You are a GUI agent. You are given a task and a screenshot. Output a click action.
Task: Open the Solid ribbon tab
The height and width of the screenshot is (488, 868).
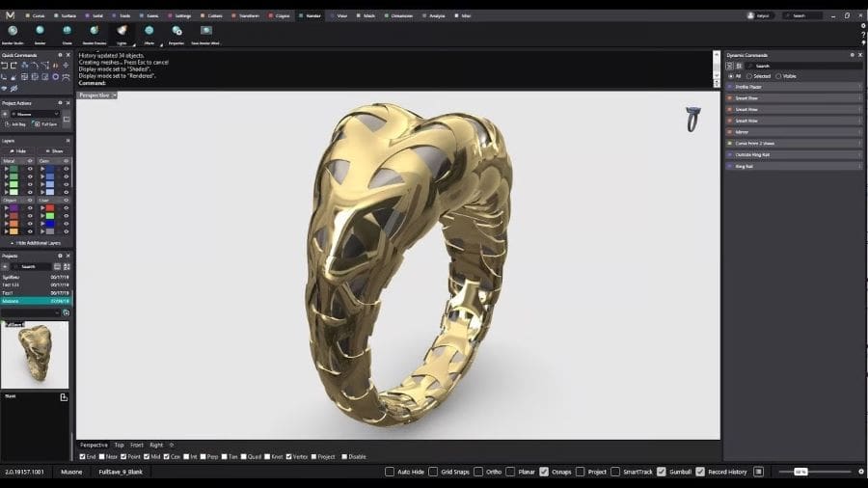pyautogui.click(x=95, y=15)
